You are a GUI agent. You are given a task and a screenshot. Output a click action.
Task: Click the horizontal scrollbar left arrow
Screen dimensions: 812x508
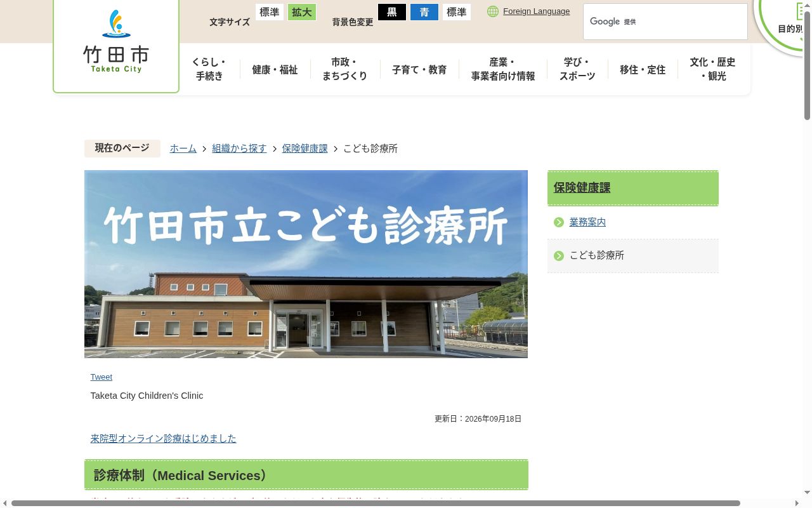click(x=4, y=504)
